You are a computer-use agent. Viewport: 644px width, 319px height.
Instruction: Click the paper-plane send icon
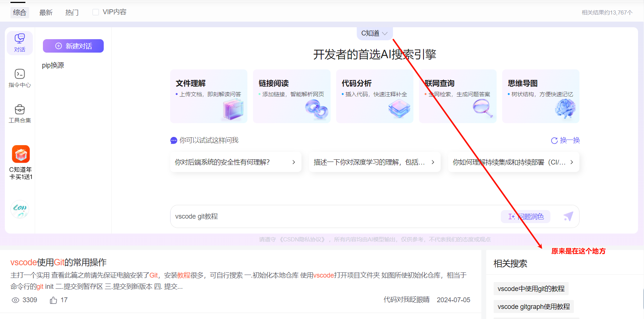[568, 216]
